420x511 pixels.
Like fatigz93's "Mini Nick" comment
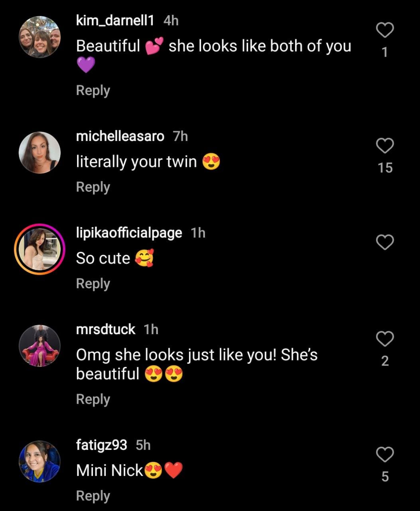point(385,455)
